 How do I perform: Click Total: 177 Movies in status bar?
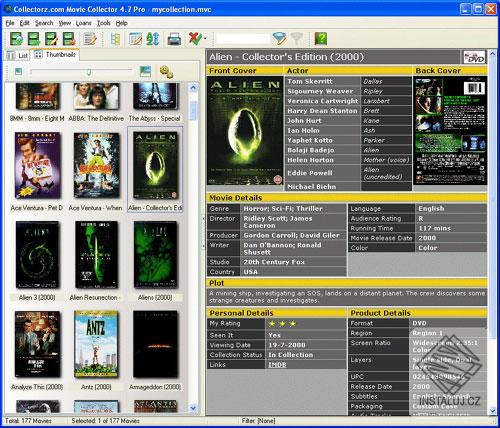(x=28, y=421)
